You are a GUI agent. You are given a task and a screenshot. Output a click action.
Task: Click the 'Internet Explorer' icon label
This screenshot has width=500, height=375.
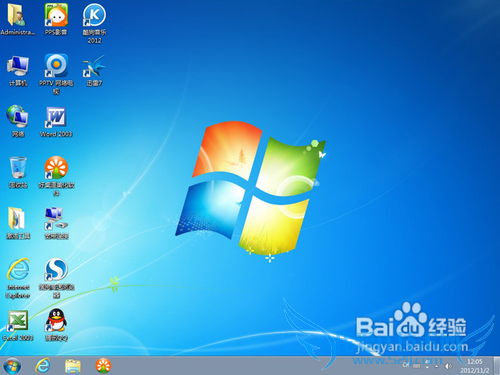click(x=18, y=291)
